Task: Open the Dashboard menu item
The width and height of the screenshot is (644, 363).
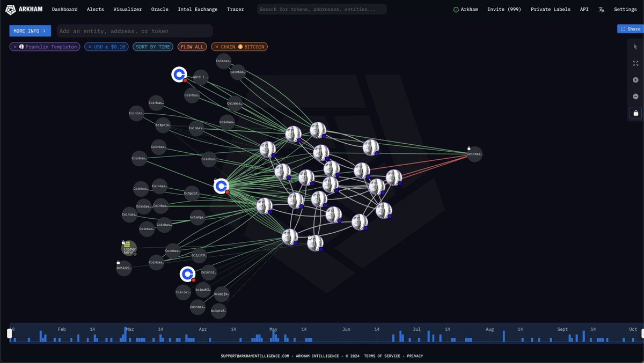Action: coord(65,9)
